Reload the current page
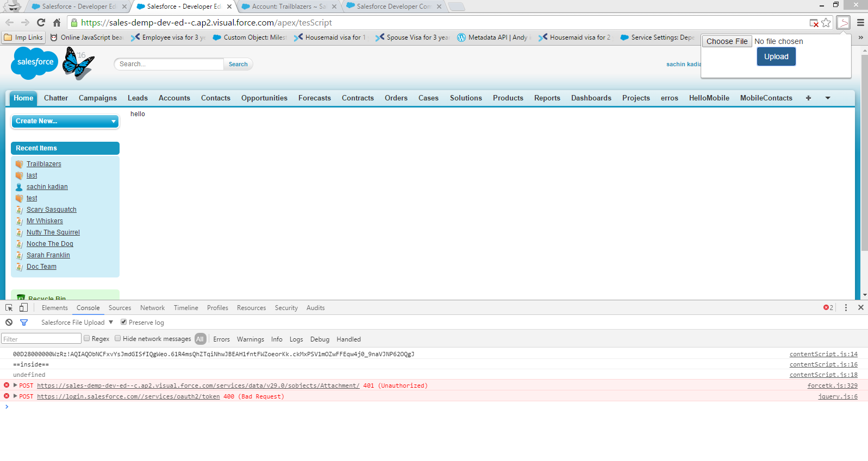Image resolution: width=868 pixels, height=461 pixels. [41, 23]
